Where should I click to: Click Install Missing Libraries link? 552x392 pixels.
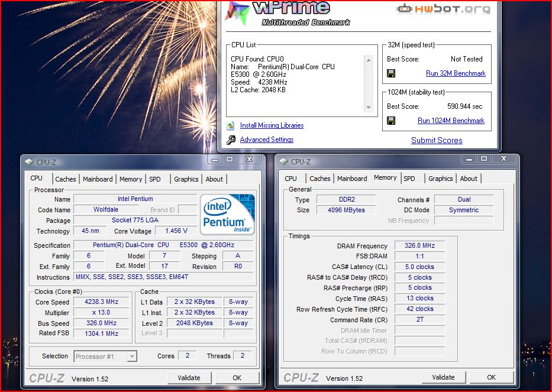(272, 125)
